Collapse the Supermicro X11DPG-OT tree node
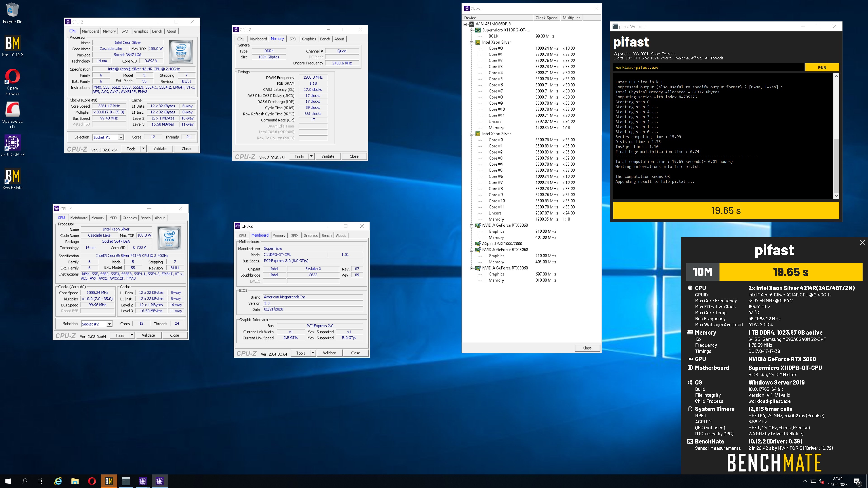This screenshot has height=488, width=868. (x=472, y=30)
